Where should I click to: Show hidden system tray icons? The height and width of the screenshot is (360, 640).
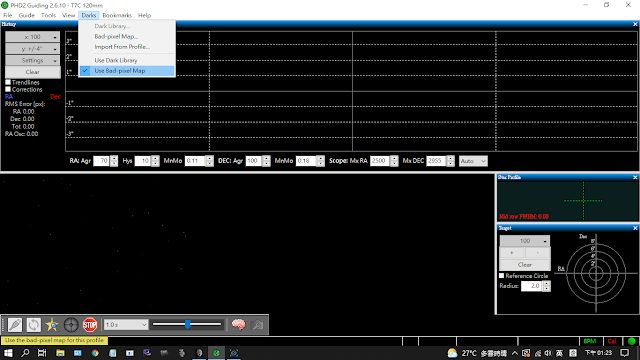pos(515,353)
